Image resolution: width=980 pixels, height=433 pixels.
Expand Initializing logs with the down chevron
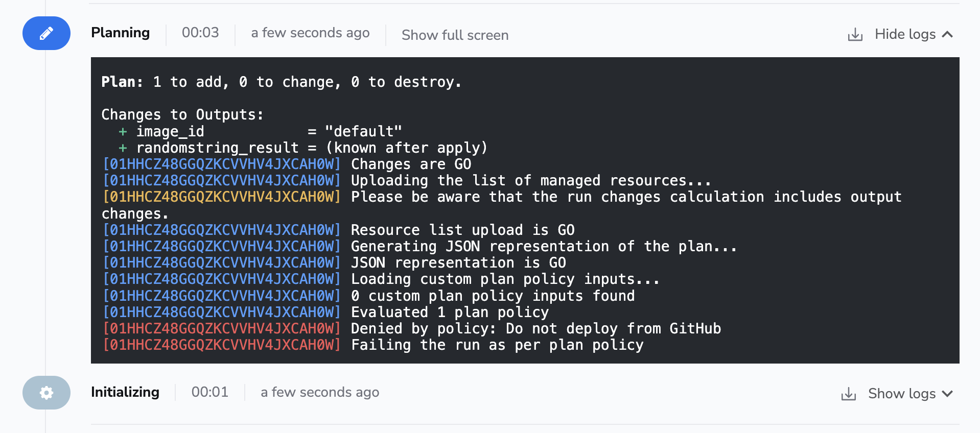pyautogui.click(x=947, y=394)
